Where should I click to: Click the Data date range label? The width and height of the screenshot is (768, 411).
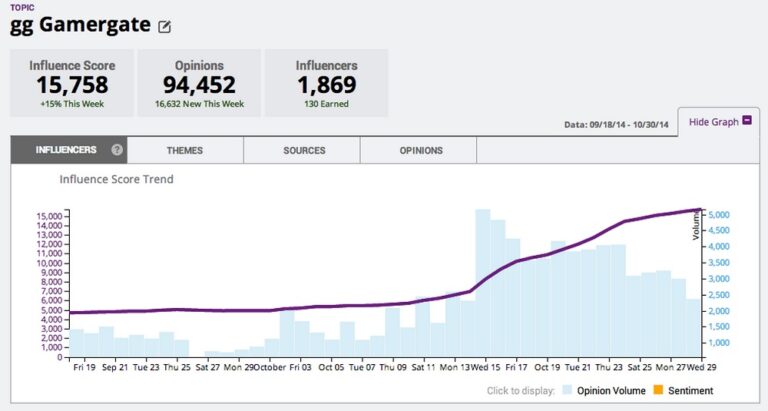[616, 124]
